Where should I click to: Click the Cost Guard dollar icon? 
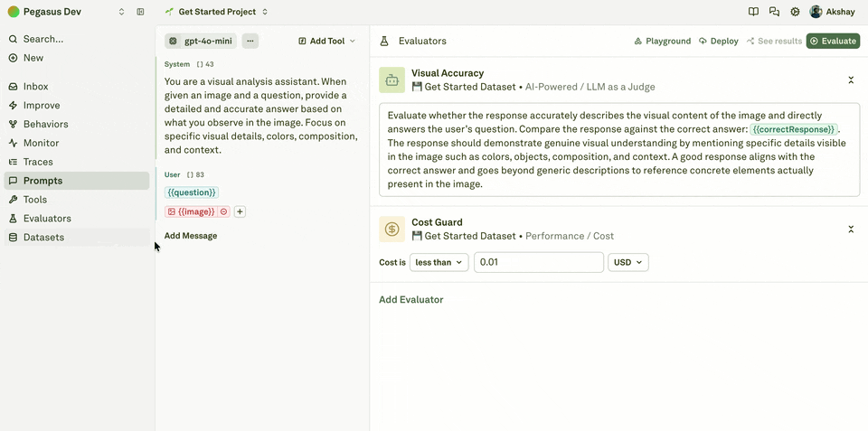click(392, 230)
